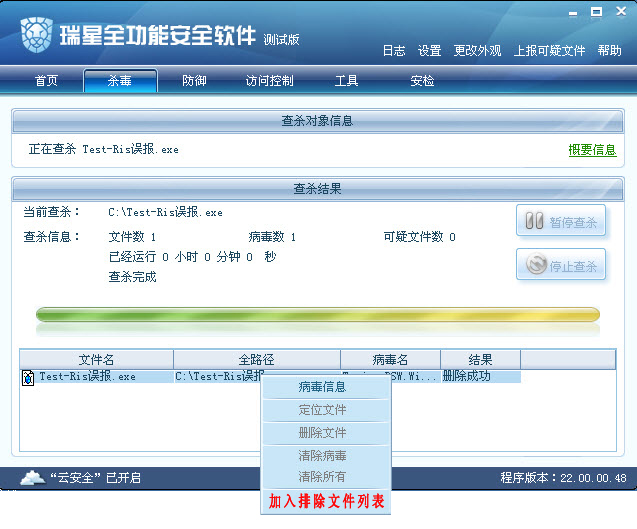Sort by the 结果 column header
The height and width of the screenshot is (529, 637).
[481, 360]
